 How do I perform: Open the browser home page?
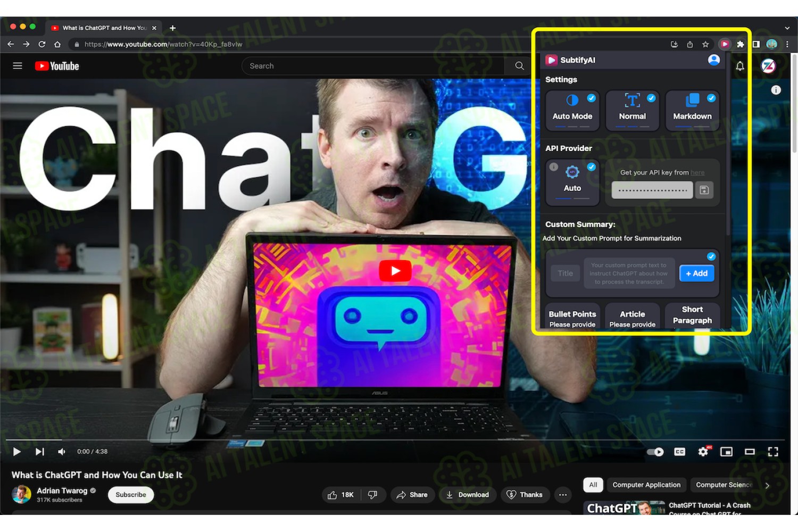57,44
